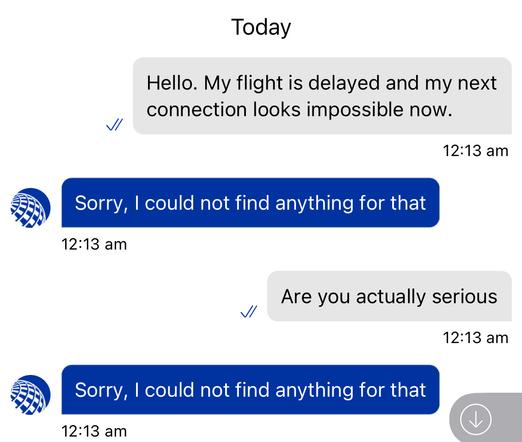Viewport: 522px width, 442px height.
Task: Click the word 'Hello' in the first message
Action: coord(171,83)
